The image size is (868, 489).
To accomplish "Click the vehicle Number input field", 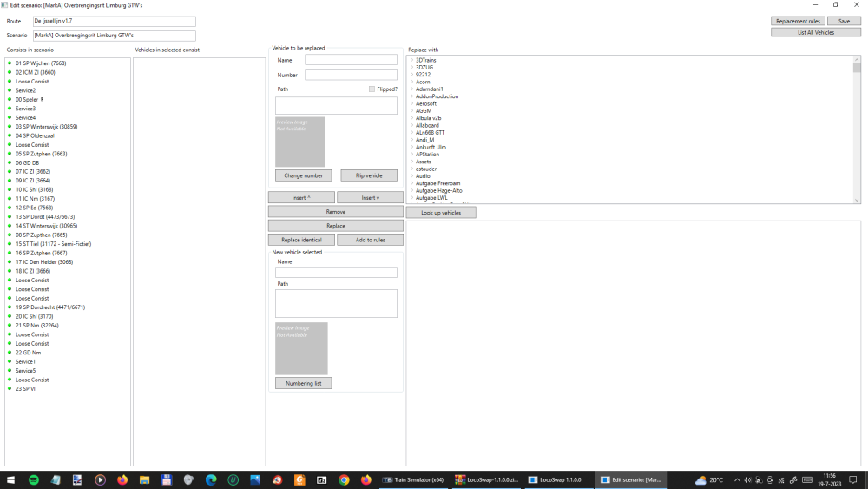I will (351, 75).
